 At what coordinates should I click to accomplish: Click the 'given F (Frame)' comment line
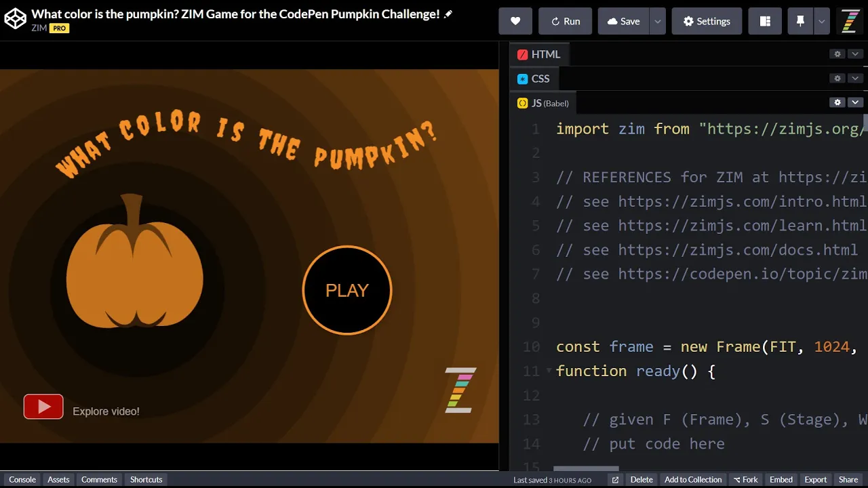[x=724, y=420]
